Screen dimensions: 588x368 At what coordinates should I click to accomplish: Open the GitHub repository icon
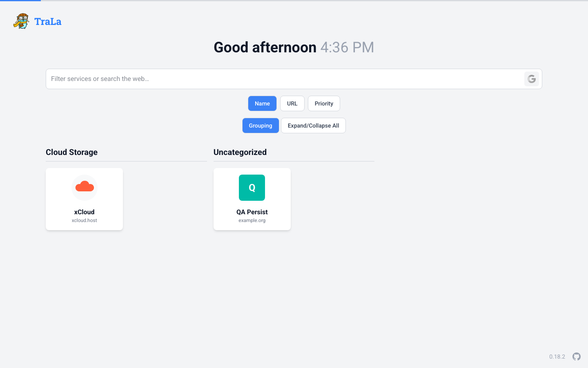click(x=577, y=357)
